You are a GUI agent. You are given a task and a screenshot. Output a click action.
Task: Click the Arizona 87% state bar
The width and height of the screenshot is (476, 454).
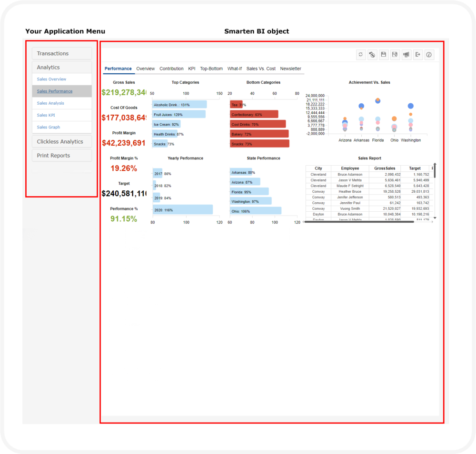245,182
